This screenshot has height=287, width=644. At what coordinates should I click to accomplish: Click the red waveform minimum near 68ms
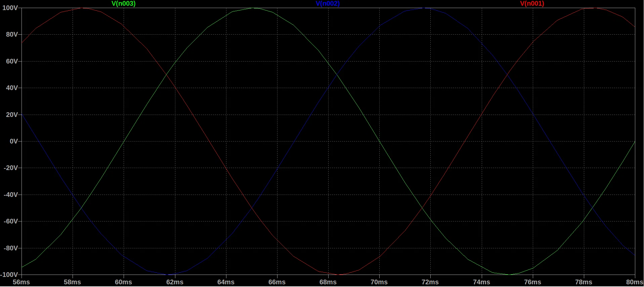point(339,275)
